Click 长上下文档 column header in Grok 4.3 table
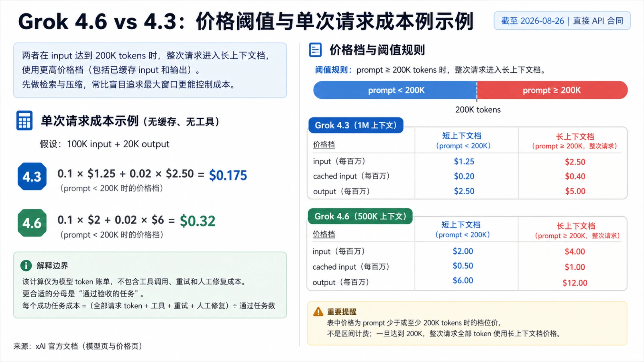644x362 pixels. click(x=574, y=141)
